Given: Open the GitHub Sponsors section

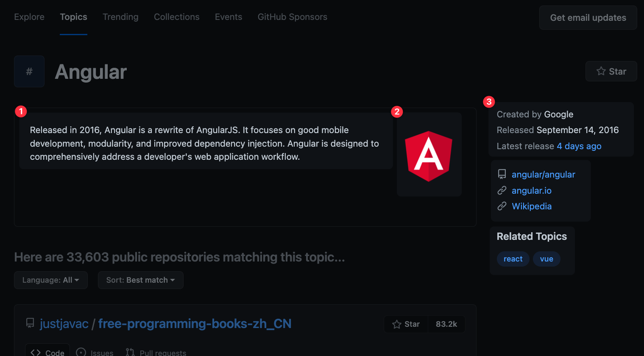Looking at the screenshot, I should pyautogui.click(x=292, y=17).
